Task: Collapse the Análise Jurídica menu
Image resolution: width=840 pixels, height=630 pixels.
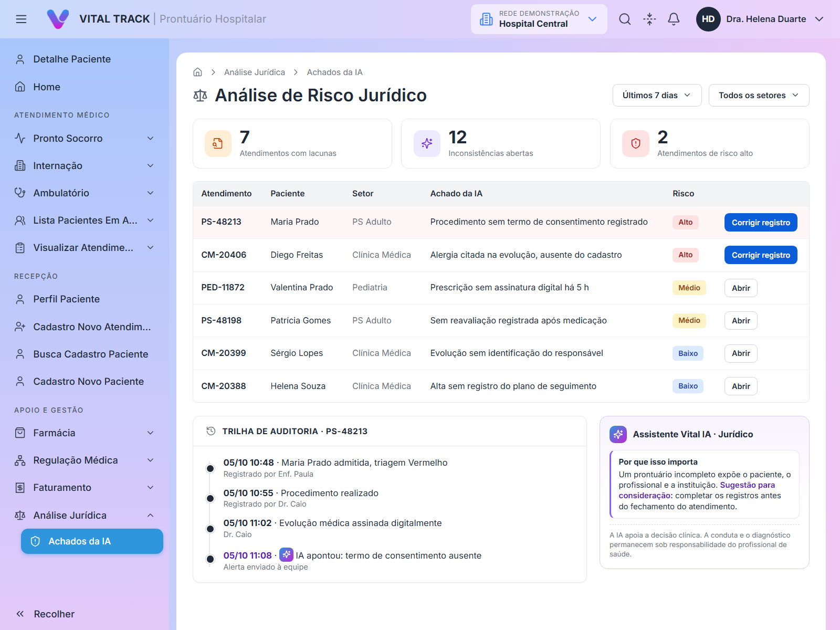Action: 85,516
